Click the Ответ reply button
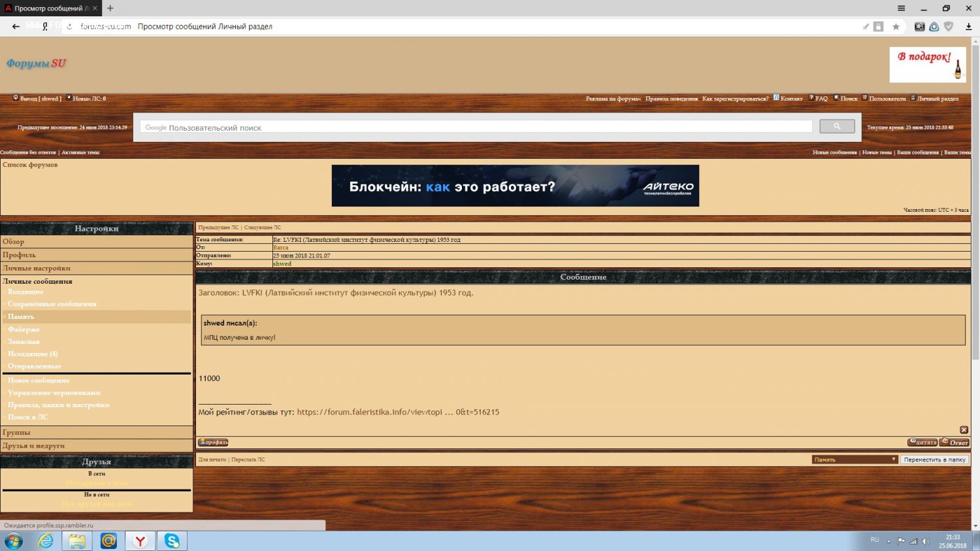Image resolution: width=980 pixels, height=551 pixels. [x=955, y=442]
